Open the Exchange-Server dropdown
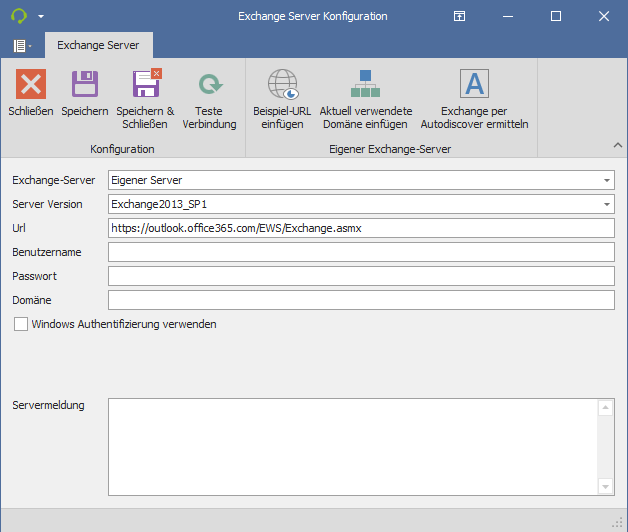Screen dimensions: 628x532 coord(607,181)
